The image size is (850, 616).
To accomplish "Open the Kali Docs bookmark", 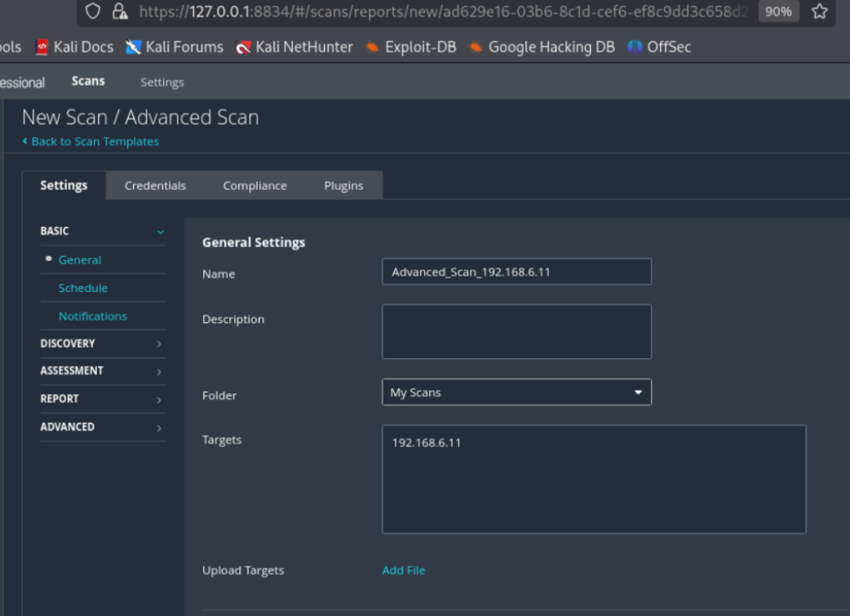I will point(74,47).
